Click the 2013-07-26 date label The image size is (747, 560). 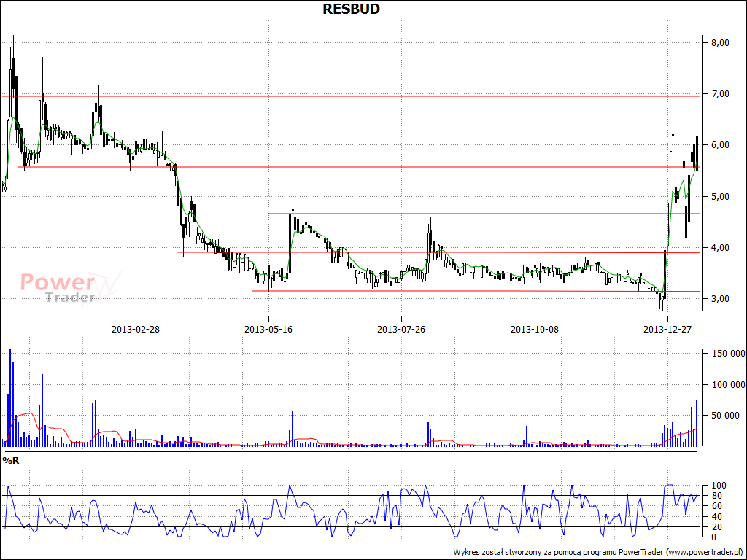click(x=401, y=330)
